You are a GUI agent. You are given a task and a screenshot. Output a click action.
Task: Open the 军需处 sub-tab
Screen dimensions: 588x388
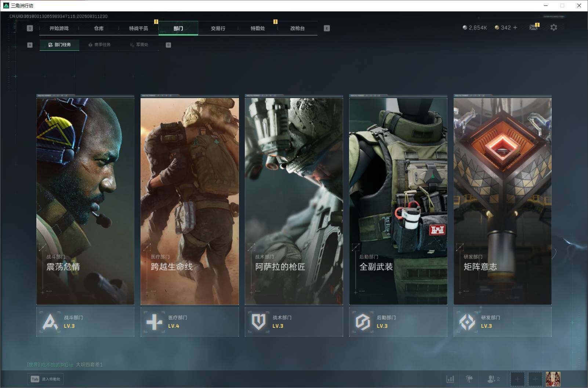tap(139, 45)
